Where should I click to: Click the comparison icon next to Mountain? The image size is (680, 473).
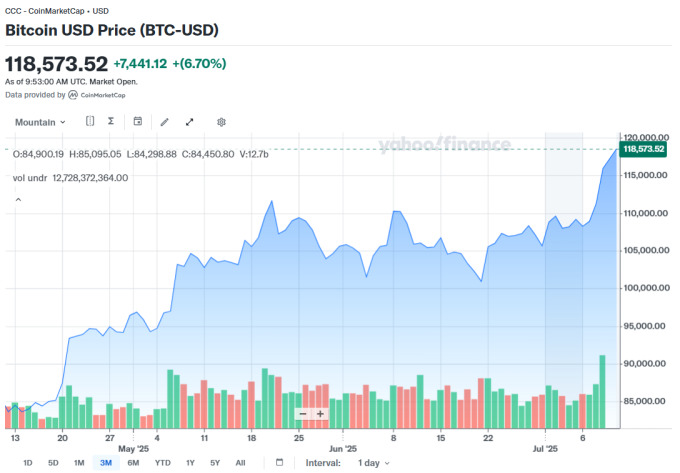click(x=90, y=121)
